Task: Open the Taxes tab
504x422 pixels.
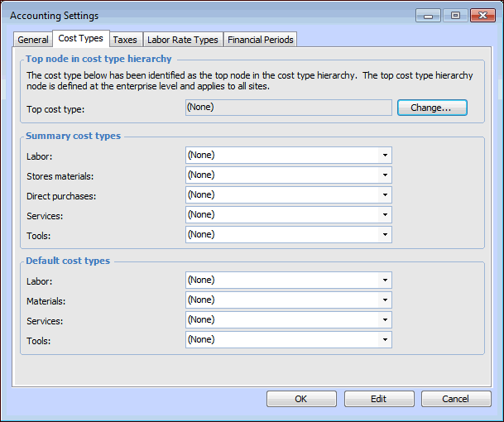Action: (x=125, y=40)
